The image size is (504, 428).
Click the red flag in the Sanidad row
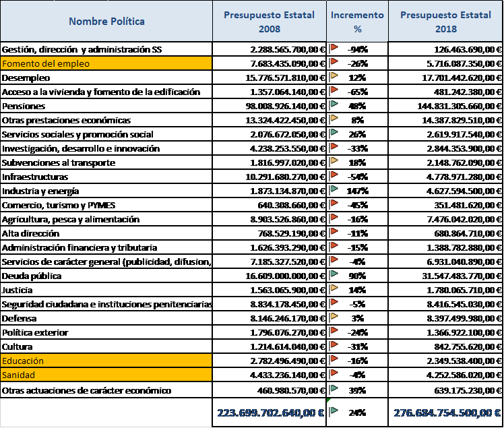(x=334, y=373)
